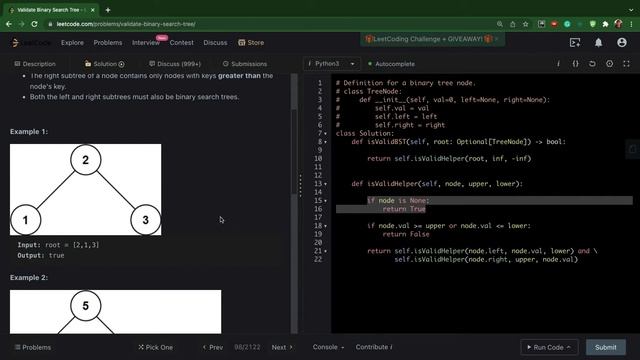
Task: Open the Problems nav menu item
Action: coord(108,42)
